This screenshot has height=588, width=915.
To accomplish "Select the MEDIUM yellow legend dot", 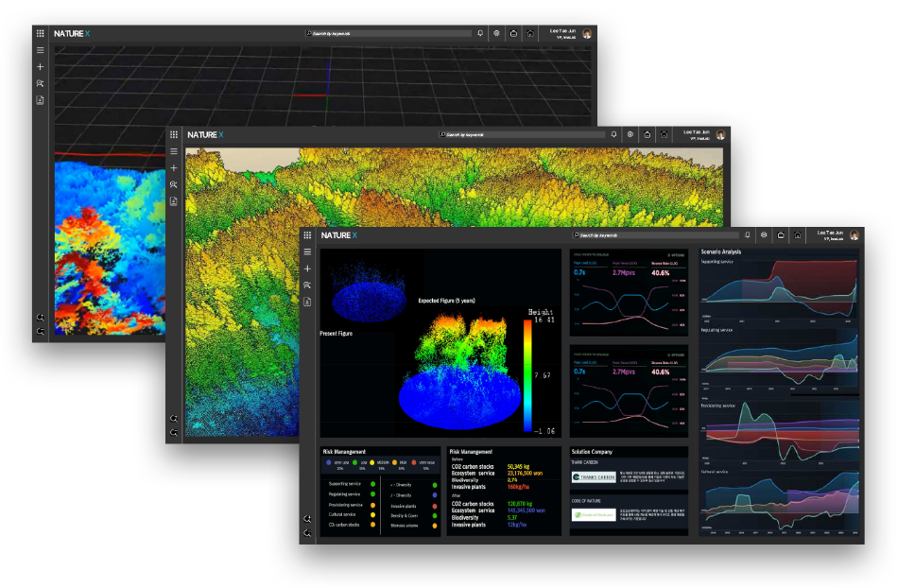I will coord(372,462).
